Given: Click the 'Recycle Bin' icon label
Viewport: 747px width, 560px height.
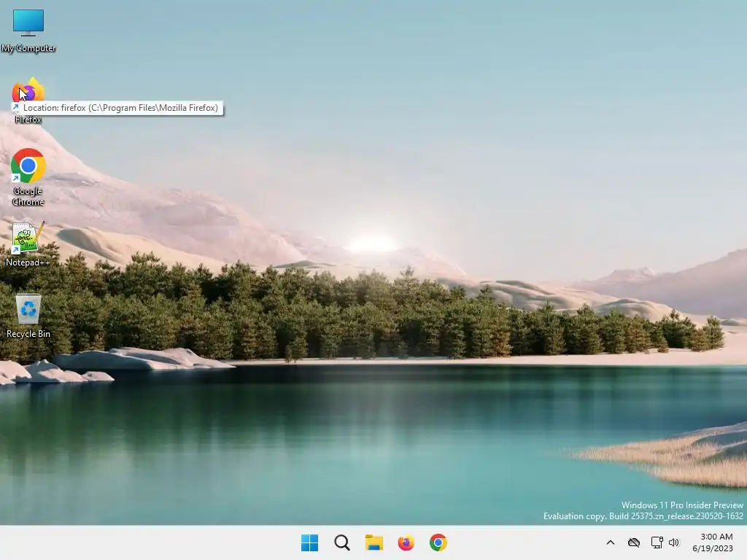Looking at the screenshot, I should tap(28, 334).
